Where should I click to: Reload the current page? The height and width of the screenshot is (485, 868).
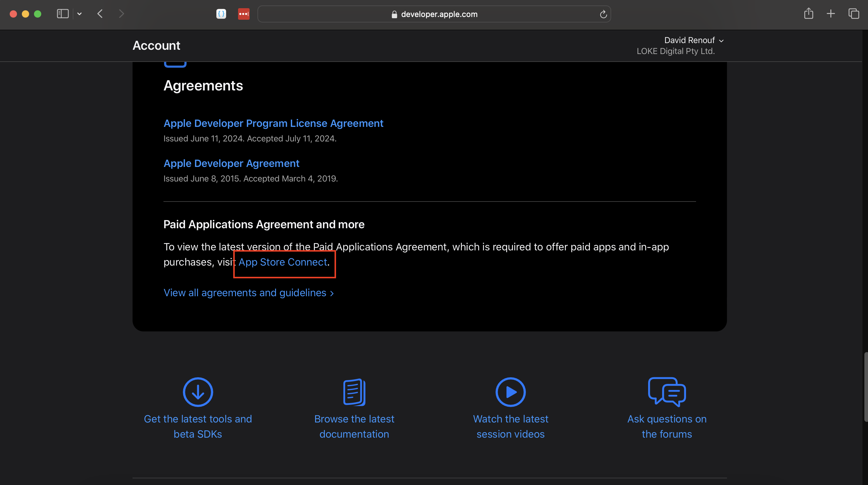coord(603,14)
